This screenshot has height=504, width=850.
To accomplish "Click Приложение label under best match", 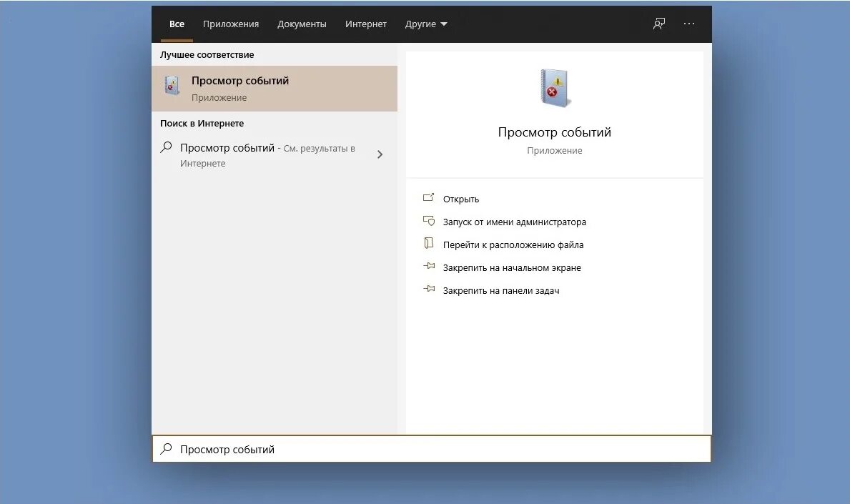I will 219,97.
